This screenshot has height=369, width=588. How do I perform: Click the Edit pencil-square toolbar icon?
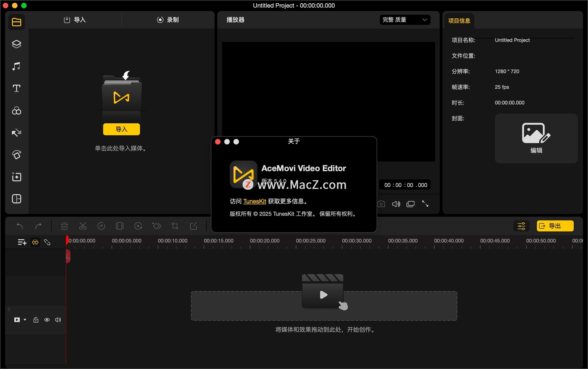point(193,226)
